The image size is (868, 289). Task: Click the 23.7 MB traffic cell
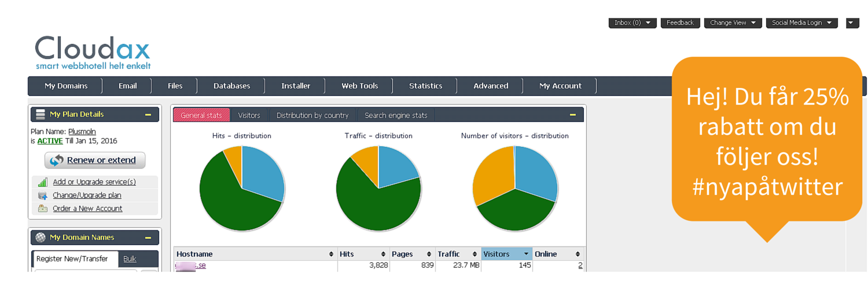click(458, 266)
